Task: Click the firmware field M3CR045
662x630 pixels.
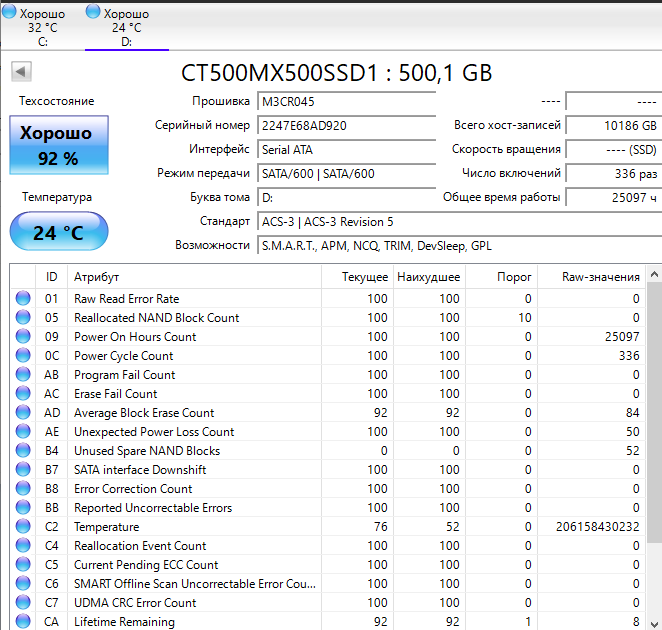Action: [x=347, y=102]
